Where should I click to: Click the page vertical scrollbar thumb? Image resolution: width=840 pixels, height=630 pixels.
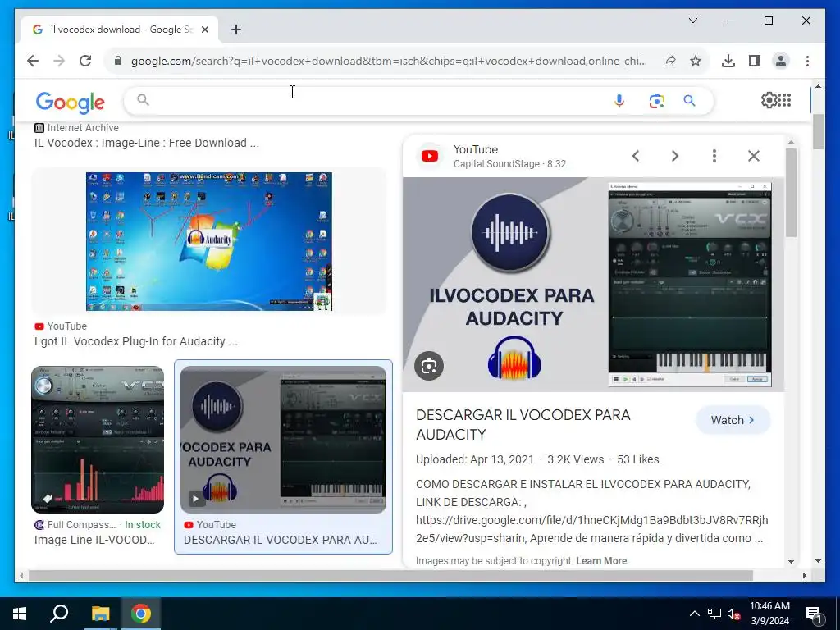pyautogui.click(x=818, y=132)
